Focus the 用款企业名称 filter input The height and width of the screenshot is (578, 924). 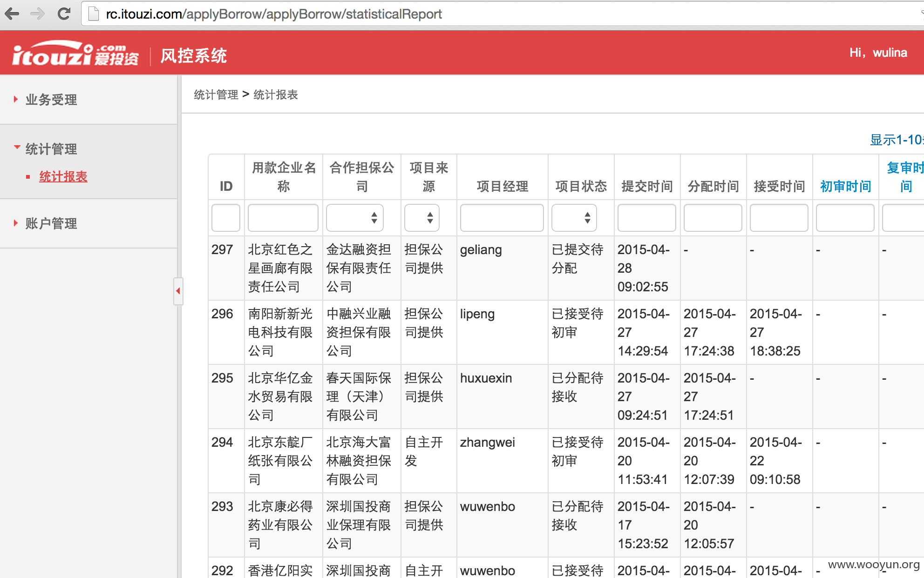coord(283,217)
